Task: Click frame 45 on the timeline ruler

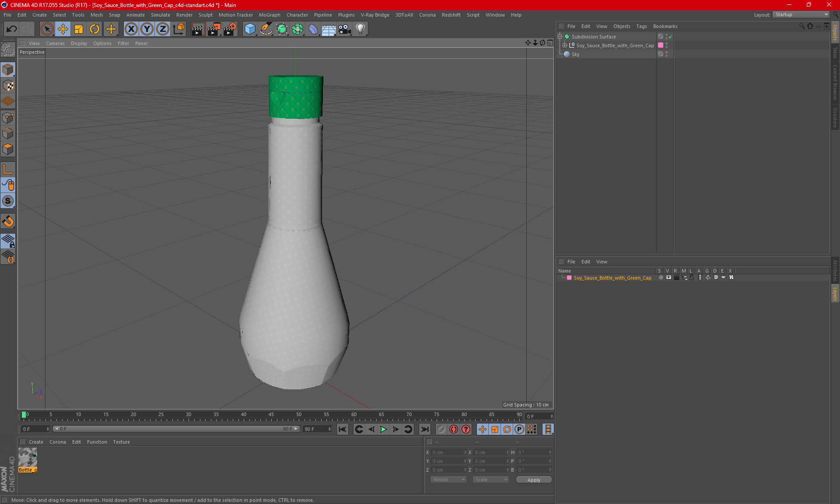Action: pyautogui.click(x=271, y=414)
